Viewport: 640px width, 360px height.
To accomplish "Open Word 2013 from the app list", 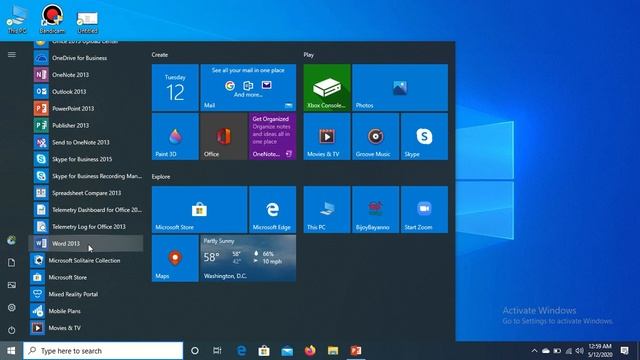I will (86, 244).
